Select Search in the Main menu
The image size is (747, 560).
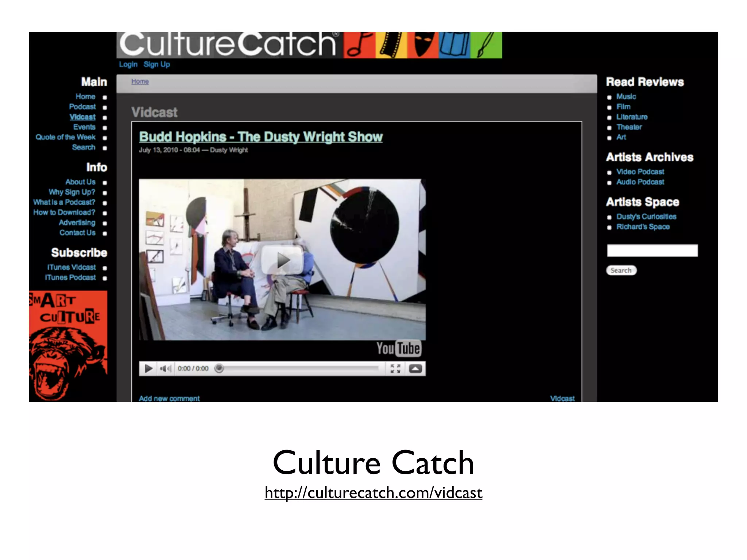point(84,147)
